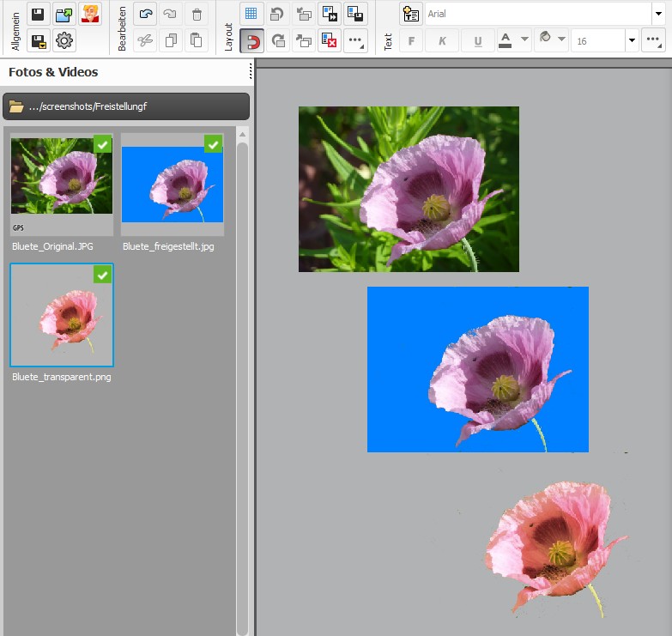Open the font size 16 dropdown
Screen dimensions: 672x636
632,40
